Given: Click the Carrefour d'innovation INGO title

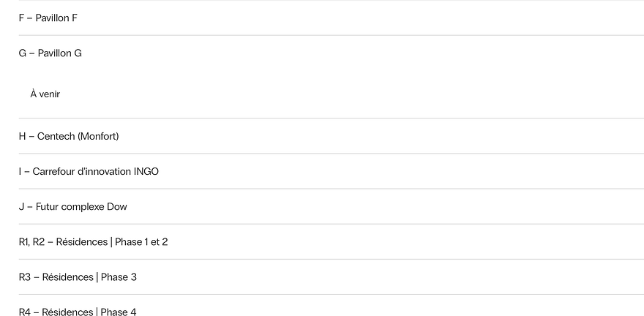Looking at the screenshot, I should tap(95, 171).
